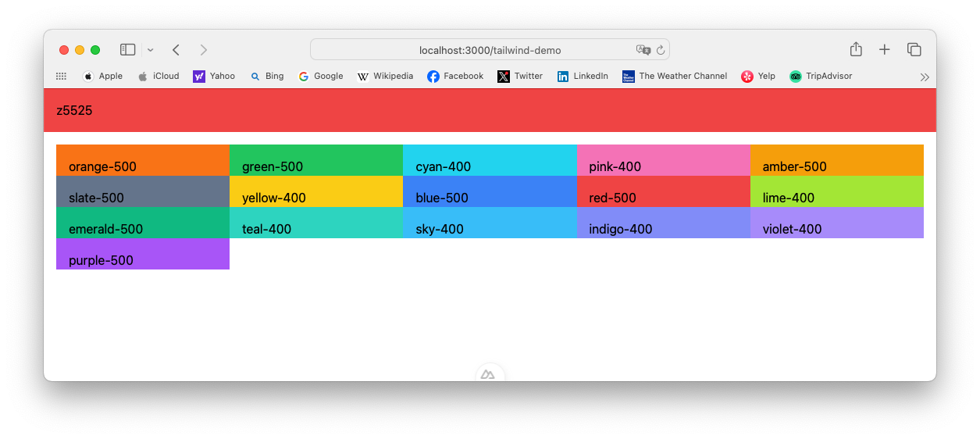Open the Favorites grid icon
This screenshot has width=980, height=439.
click(x=61, y=77)
